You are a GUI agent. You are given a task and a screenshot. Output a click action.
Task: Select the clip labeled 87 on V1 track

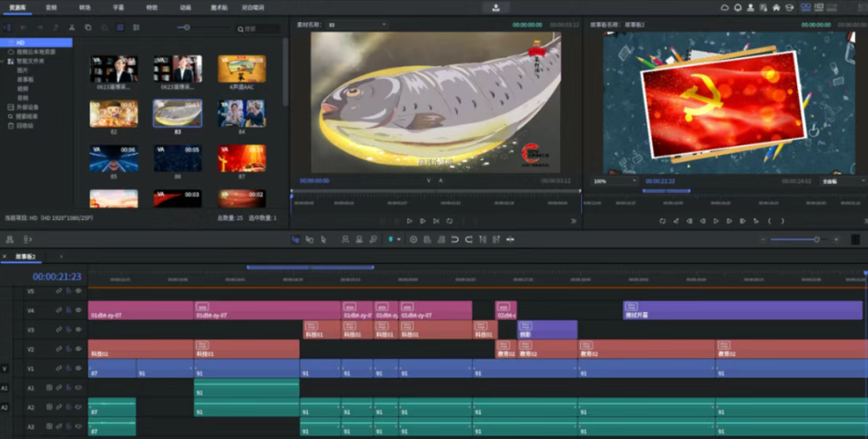(x=112, y=369)
